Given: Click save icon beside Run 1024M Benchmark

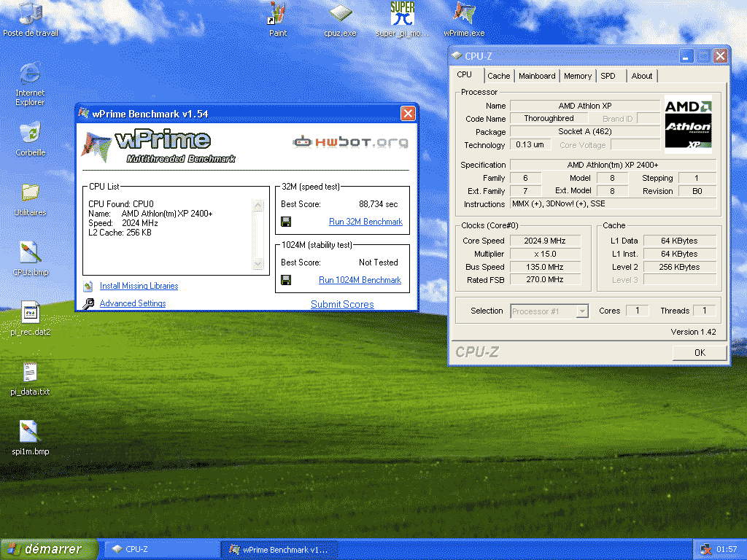Looking at the screenshot, I should 286,280.
